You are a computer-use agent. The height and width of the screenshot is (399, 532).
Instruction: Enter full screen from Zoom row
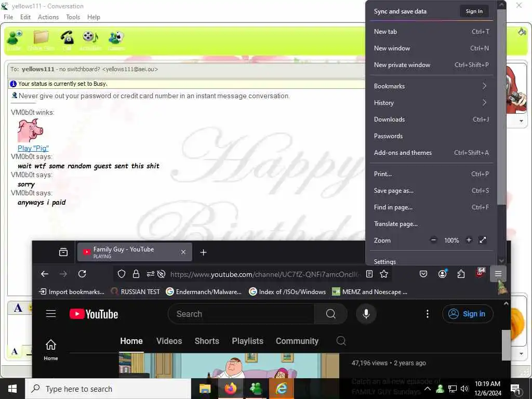point(483,240)
